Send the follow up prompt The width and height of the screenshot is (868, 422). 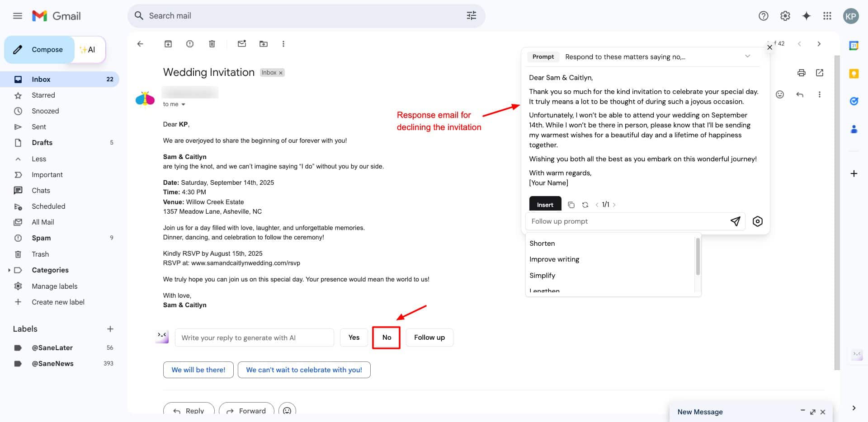735,221
